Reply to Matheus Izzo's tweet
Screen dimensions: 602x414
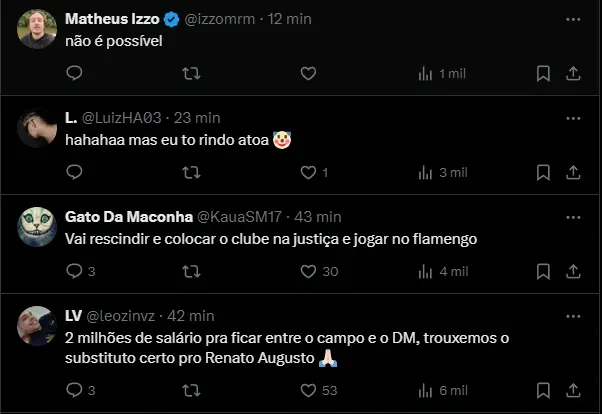coord(74,73)
